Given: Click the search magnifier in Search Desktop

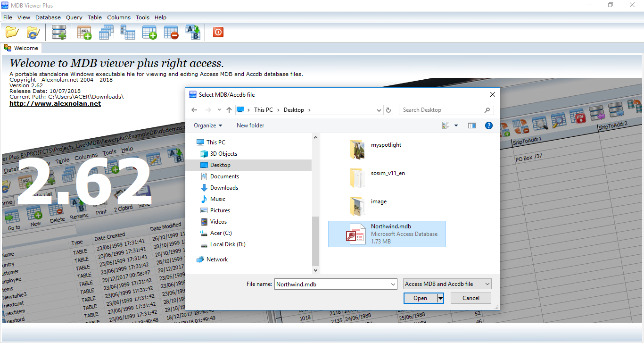Looking at the screenshot, I should 487,110.
